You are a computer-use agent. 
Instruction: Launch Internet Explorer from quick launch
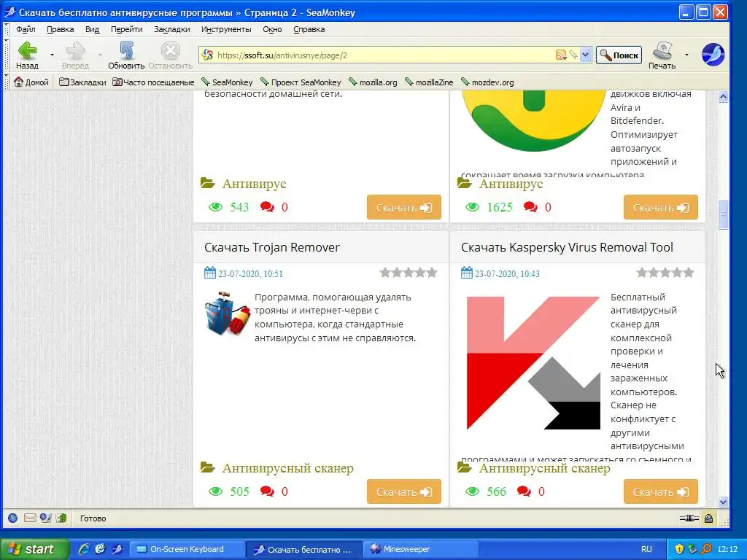tap(85, 549)
